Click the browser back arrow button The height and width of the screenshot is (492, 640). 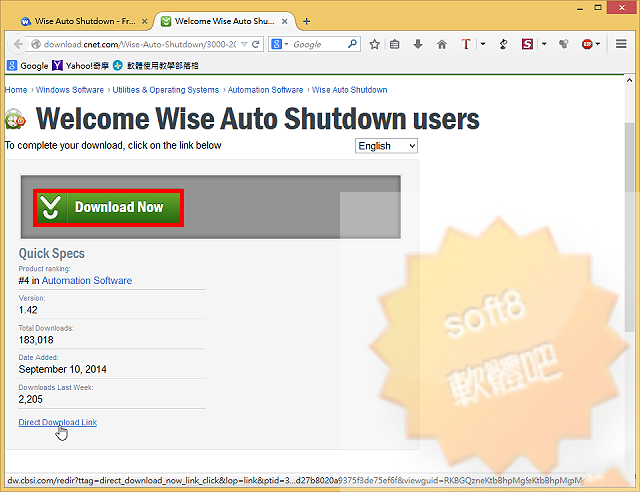18,44
